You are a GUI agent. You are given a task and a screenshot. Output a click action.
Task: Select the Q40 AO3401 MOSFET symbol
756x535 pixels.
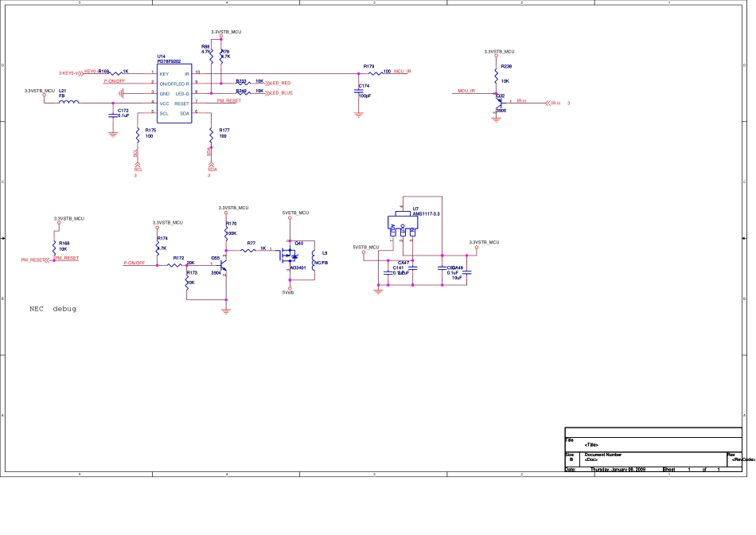(x=291, y=256)
